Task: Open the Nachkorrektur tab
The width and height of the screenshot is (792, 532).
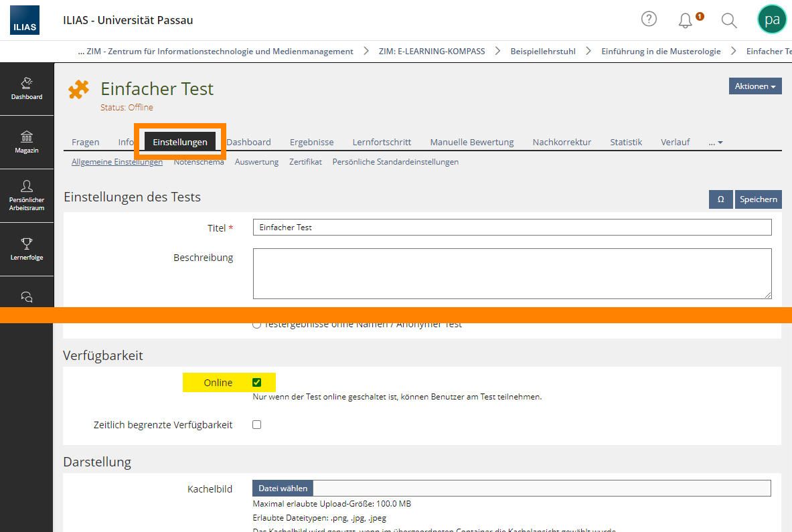Action: click(x=562, y=143)
